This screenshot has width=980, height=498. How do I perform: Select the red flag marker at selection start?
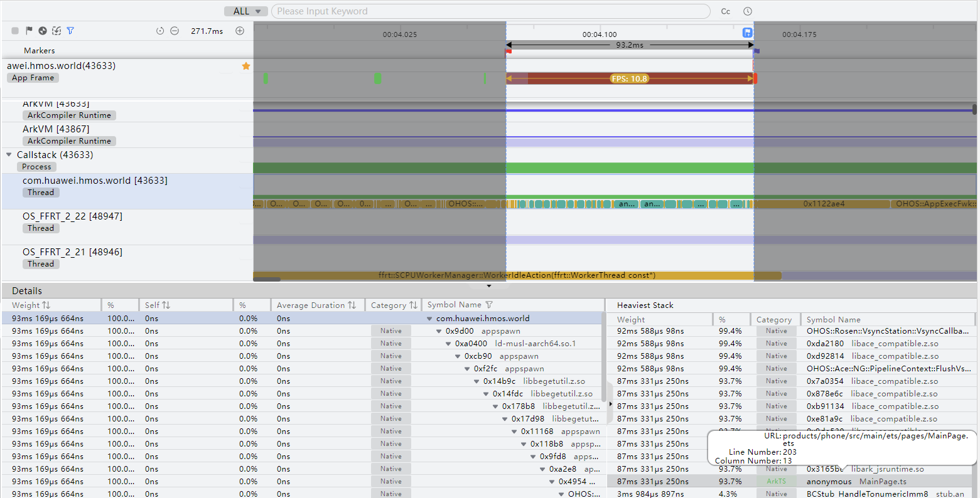(509, 51)
